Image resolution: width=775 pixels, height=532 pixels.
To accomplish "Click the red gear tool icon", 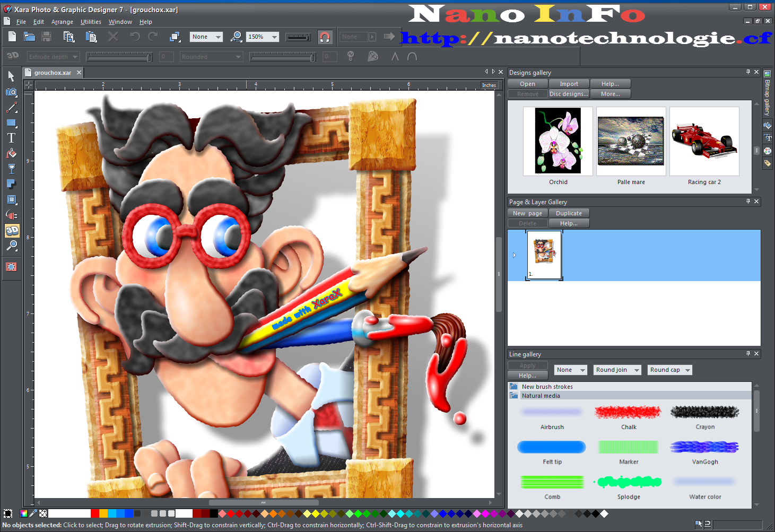I will (x=11, y=267).
